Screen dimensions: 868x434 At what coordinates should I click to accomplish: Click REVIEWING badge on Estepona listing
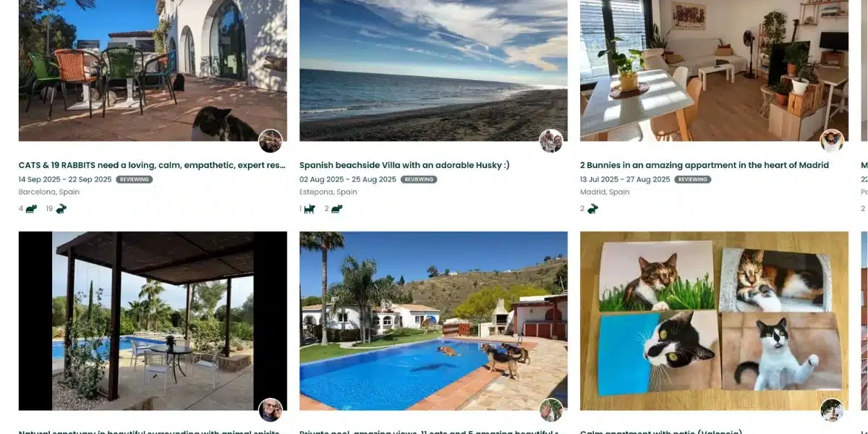pos(419,179)
